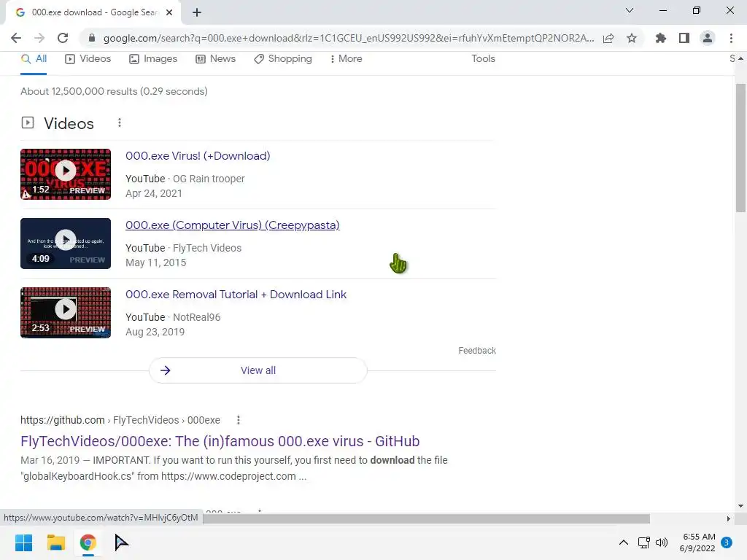Click the browser forward arrow

(x=39, y=38)
